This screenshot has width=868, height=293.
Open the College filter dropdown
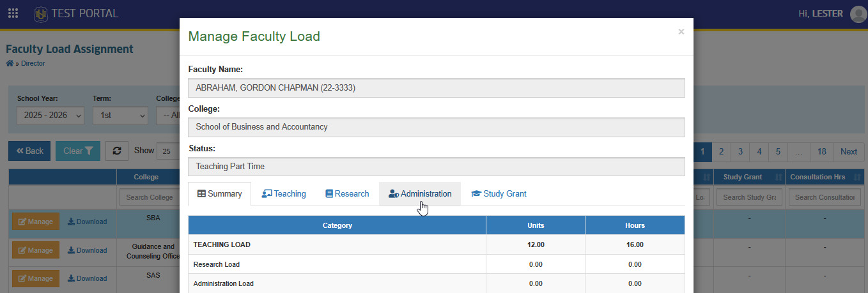(168, 116)
